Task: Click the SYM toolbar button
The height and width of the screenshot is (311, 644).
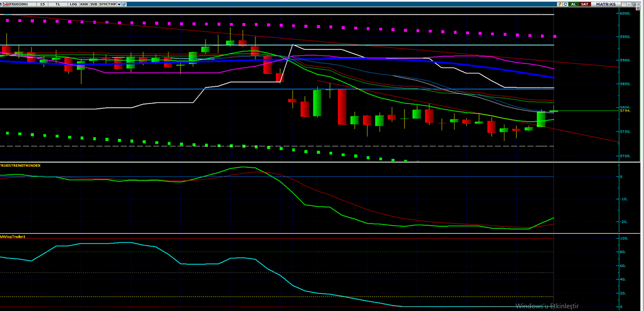Action: click(103, 4)
